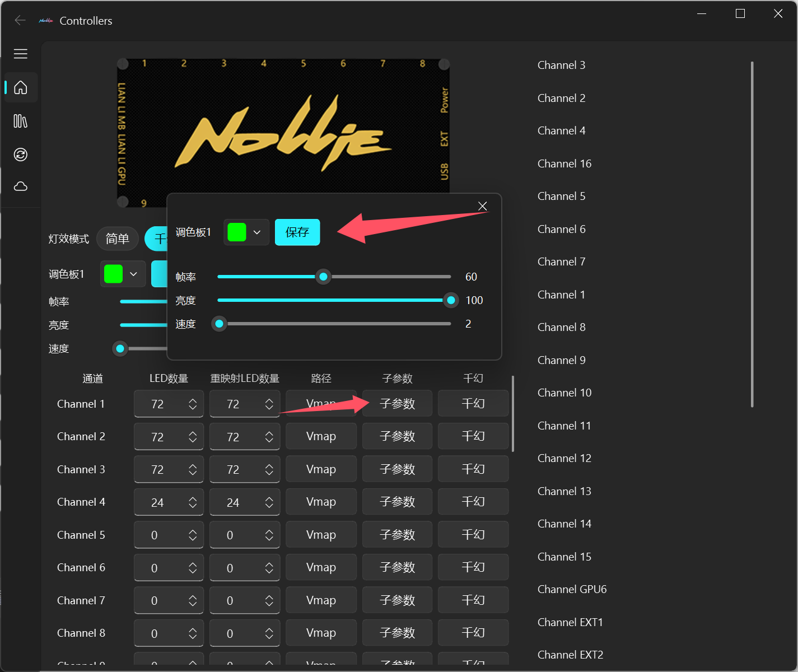This screenshot has height=672, width=798.
Task: Click main panel green color swatch
Action: pyautogui.click(x=113, y=274)
